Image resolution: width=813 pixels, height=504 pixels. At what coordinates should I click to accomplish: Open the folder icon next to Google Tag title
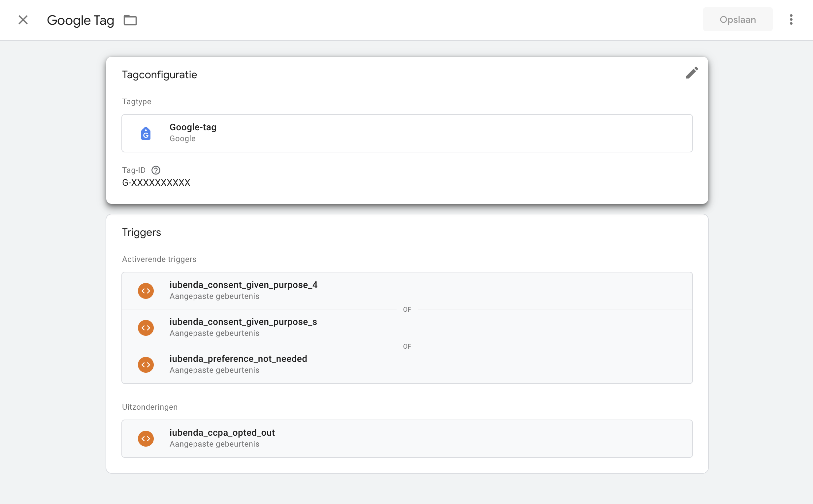130,20
